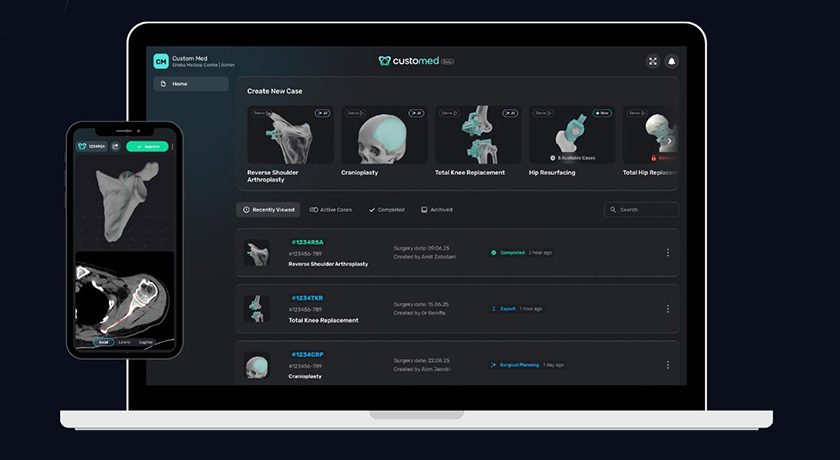Select the Axial view tab on the phone

[x=103, y=342]
